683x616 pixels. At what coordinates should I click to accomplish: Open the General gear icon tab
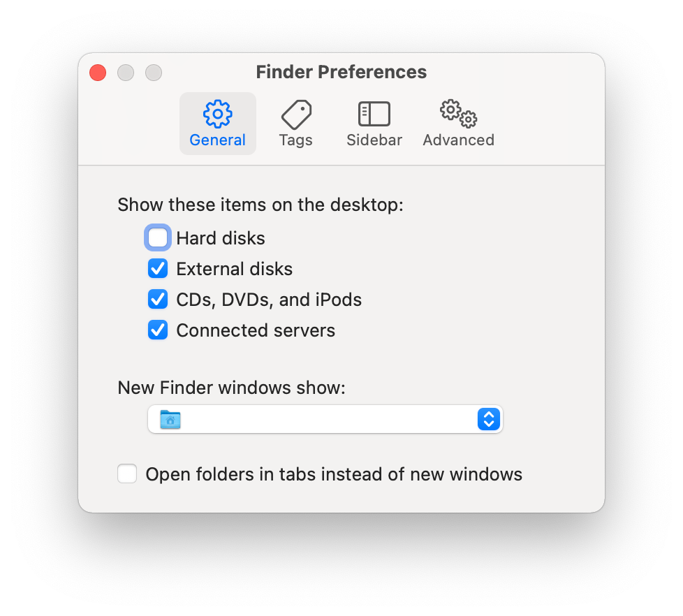point(217,114)
